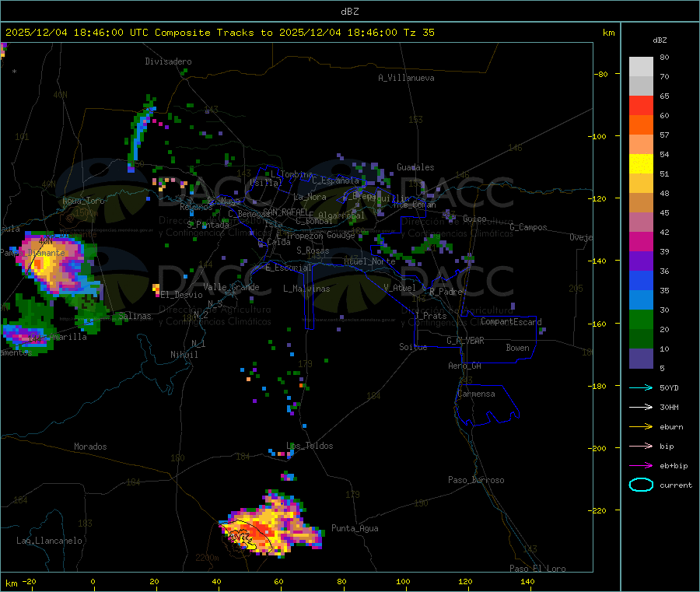
Task: Click the Divisadero map label
Action: [x=168, y=61]
